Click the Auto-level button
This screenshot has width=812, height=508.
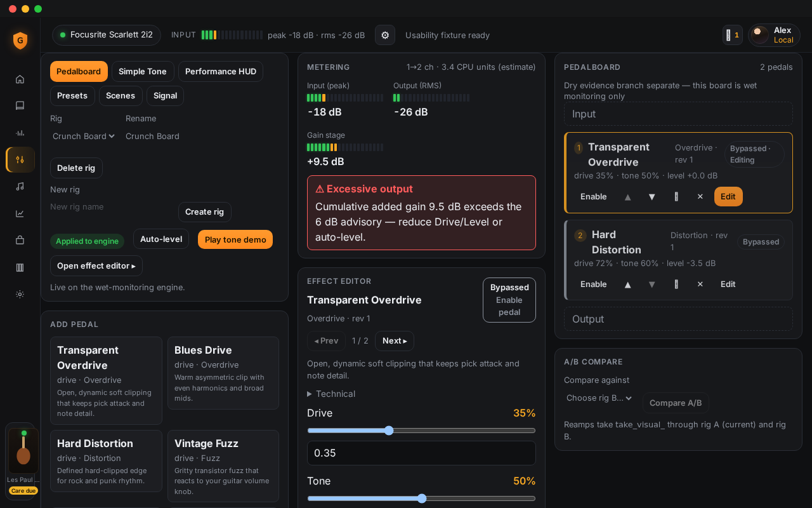pos(161,239)
